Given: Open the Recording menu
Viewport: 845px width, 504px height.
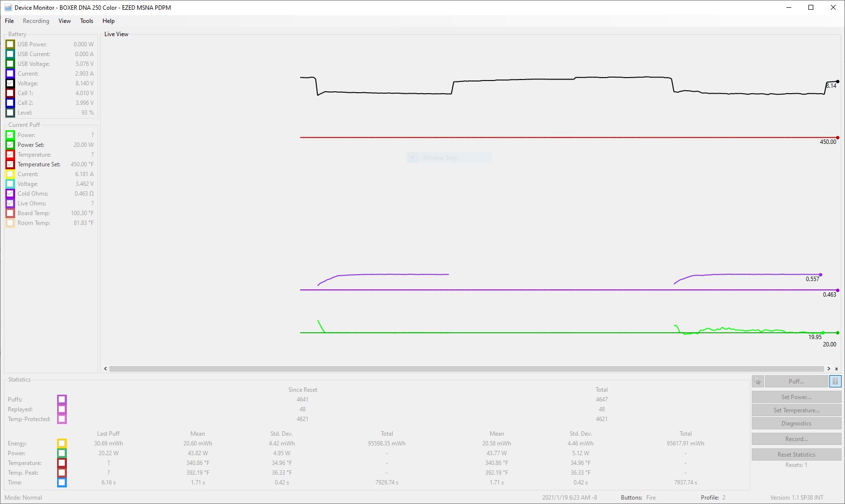Looking at the screenshot, I should [36, 21].
